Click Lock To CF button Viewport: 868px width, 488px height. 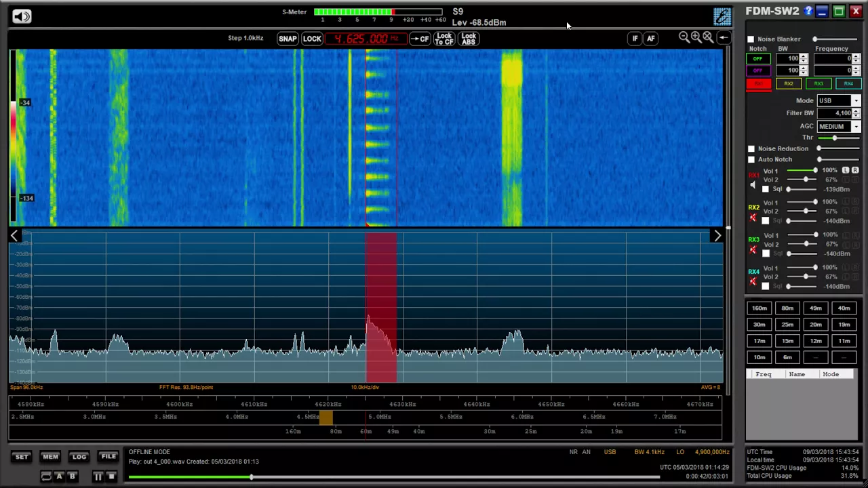(x=444, y=39)
